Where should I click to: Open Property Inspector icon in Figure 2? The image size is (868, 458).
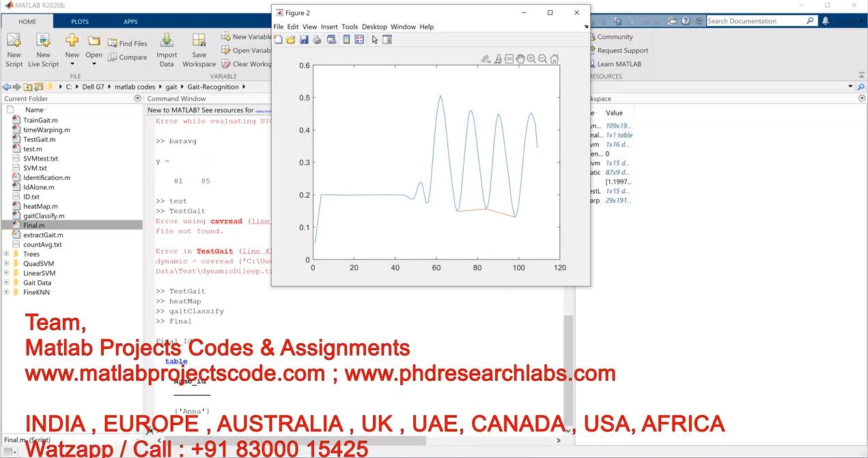tap(387, 40)
